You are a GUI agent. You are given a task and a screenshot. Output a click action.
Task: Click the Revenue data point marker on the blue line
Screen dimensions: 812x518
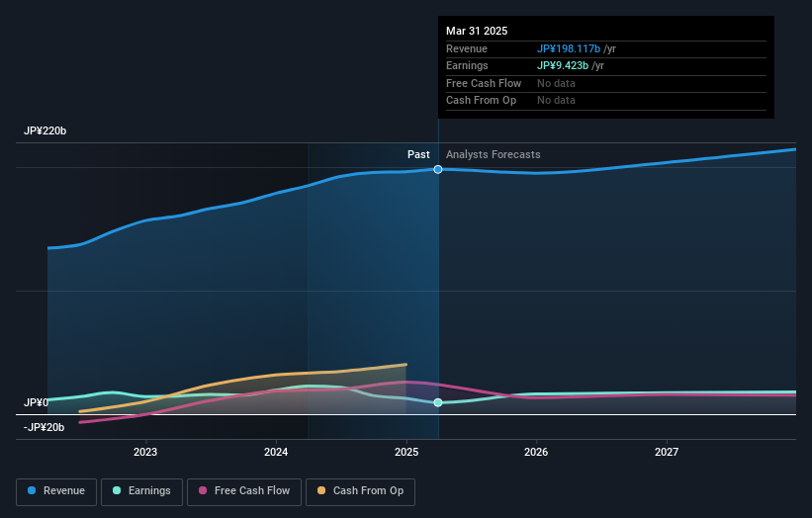point(438,170)
